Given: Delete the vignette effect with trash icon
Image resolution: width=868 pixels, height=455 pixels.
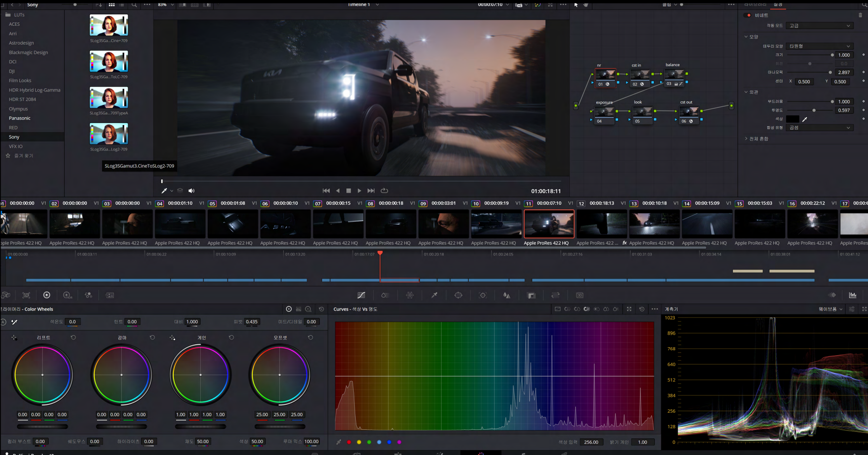Looking at the screenshot, I should tap(861, 15).
